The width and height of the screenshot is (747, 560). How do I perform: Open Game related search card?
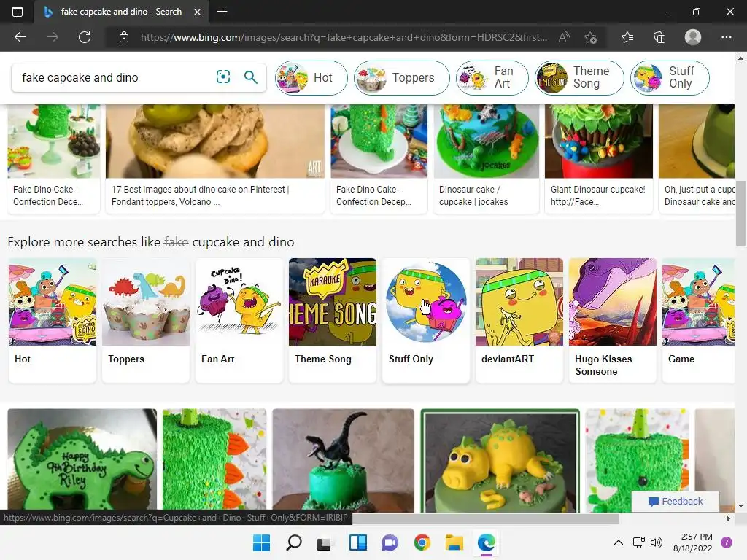(698, 320)
